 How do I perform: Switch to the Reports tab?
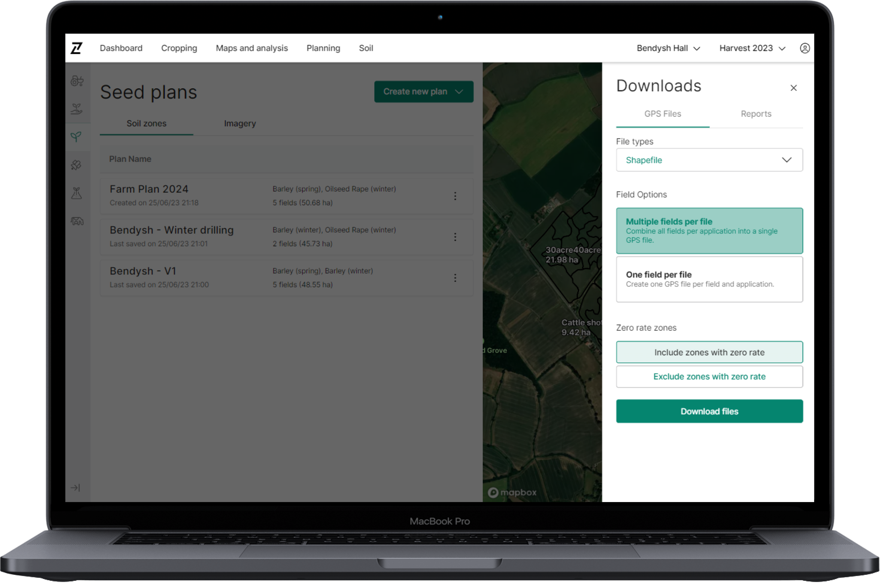(756, 114)
